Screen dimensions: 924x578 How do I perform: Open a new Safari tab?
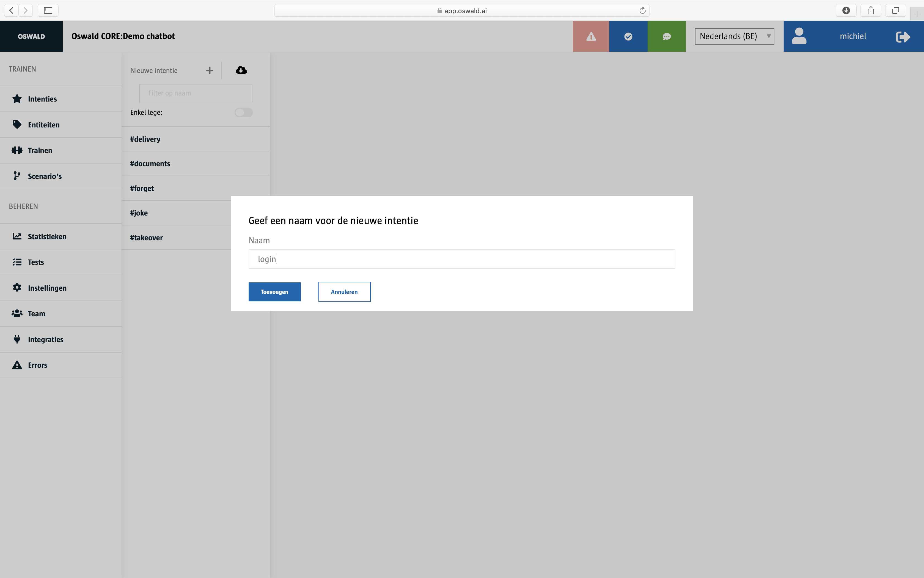point(917,14)
